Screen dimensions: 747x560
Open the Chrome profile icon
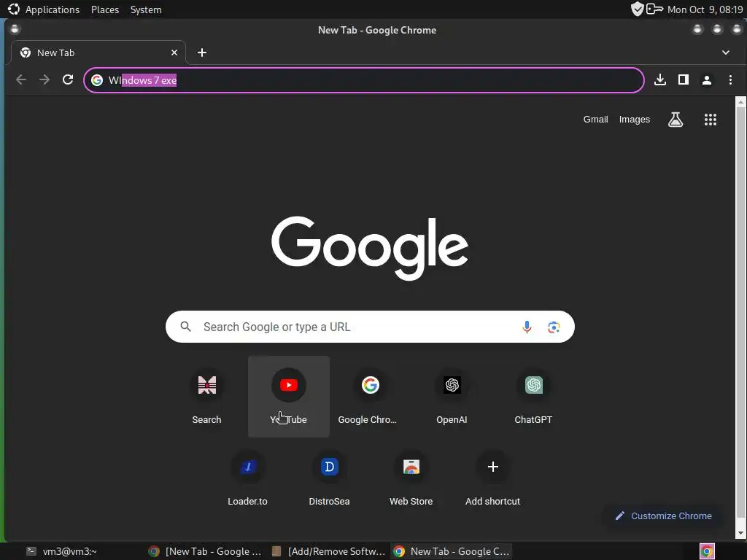706,80
